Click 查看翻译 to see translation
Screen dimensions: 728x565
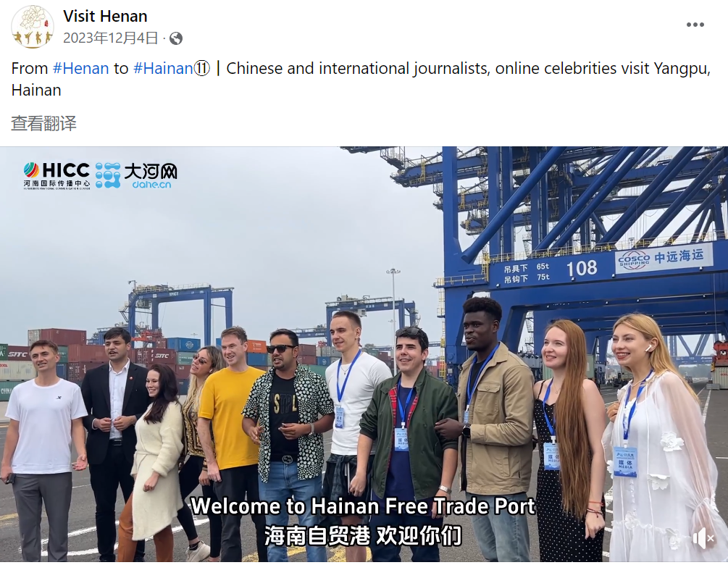pos(43,123)
